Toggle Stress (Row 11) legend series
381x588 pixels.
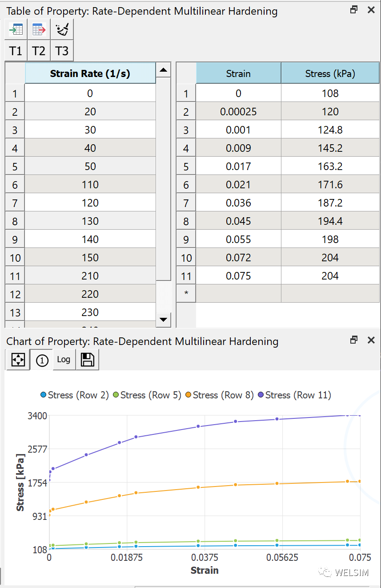[x=294, y=395]
